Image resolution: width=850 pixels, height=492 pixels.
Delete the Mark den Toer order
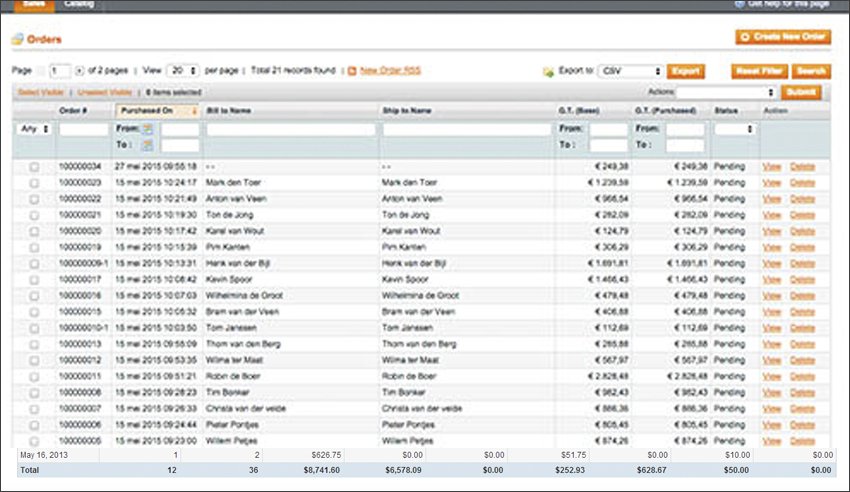pyautogui.click(x=802, y=183)
